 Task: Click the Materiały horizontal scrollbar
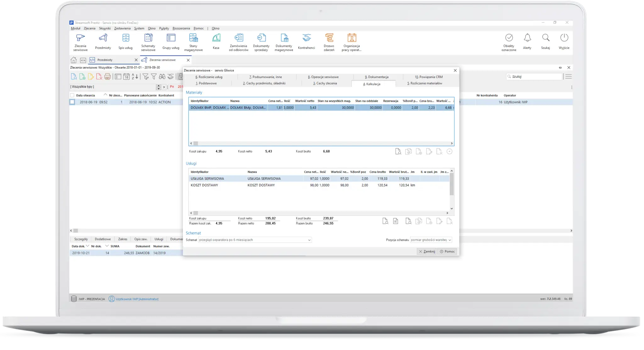coord(321,143)
